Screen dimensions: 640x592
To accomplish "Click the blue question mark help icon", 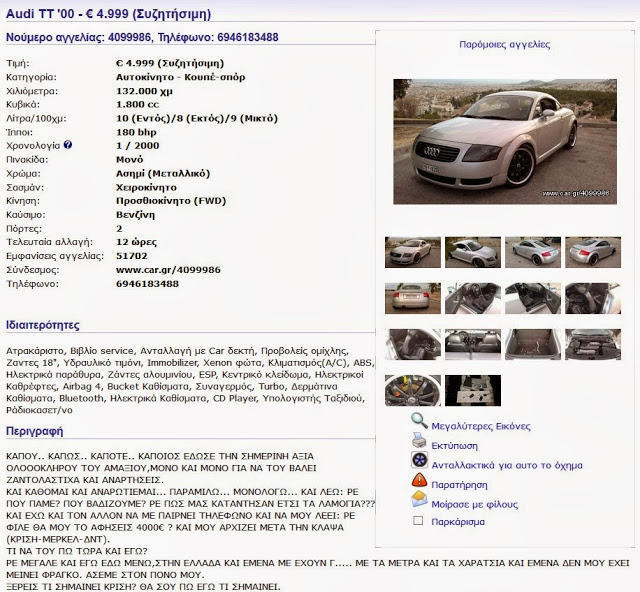I will click(68, 145).
